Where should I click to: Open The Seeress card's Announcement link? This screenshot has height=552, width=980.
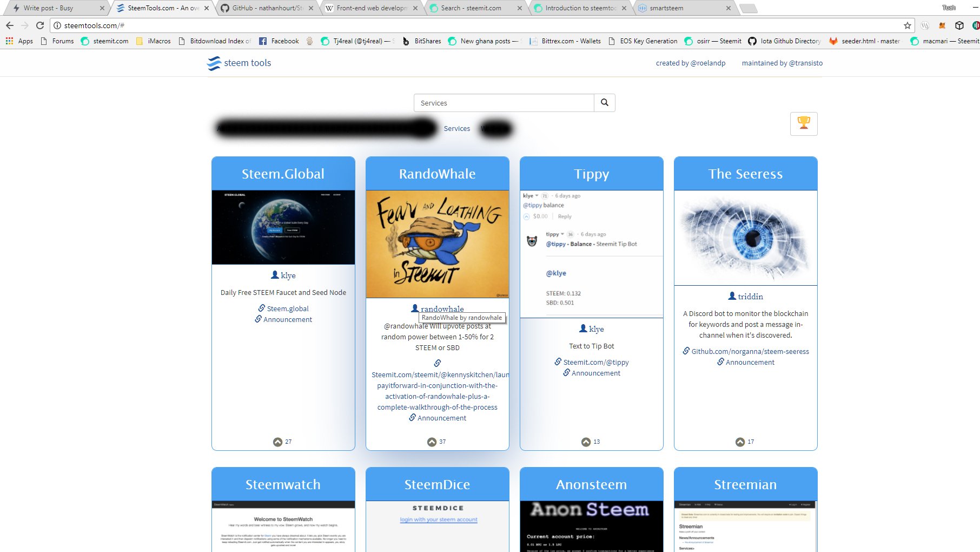pos(746,362)
